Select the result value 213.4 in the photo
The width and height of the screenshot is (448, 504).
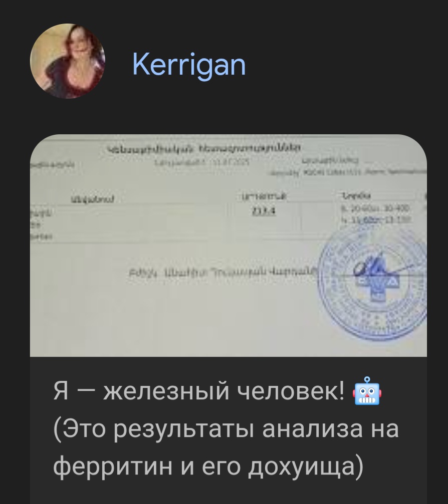(x=264, y=211)
